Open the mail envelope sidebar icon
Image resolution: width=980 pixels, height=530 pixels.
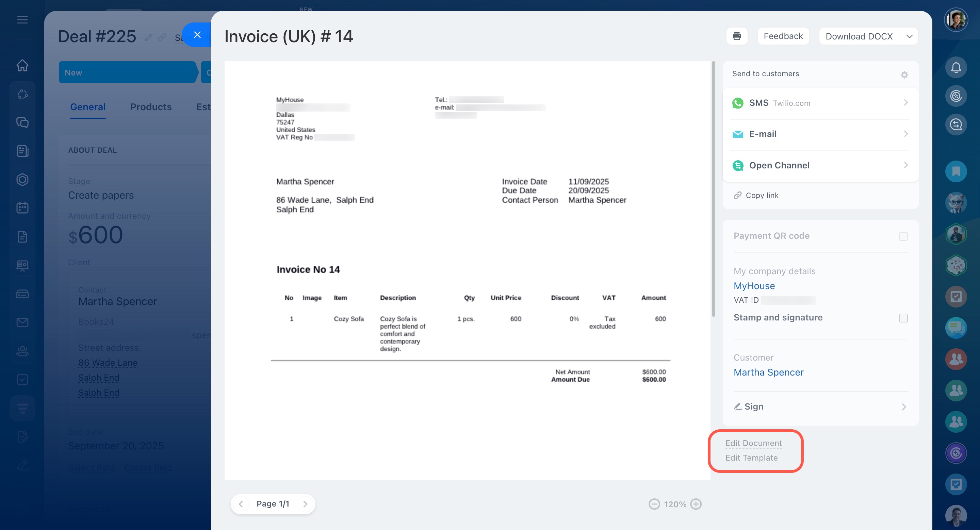click(22, 322)
